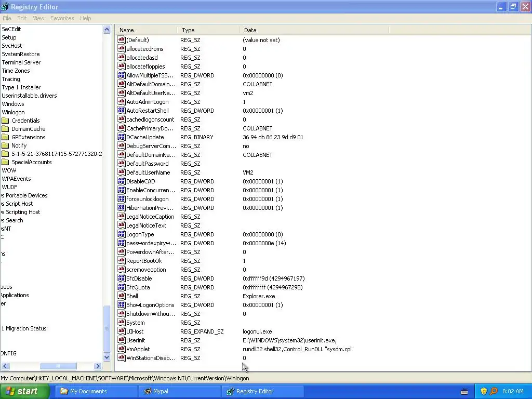Click the tree horizontal scrollbar thumb
The width and height of the screenshot is (532, 399).
(x=58, y=366)
